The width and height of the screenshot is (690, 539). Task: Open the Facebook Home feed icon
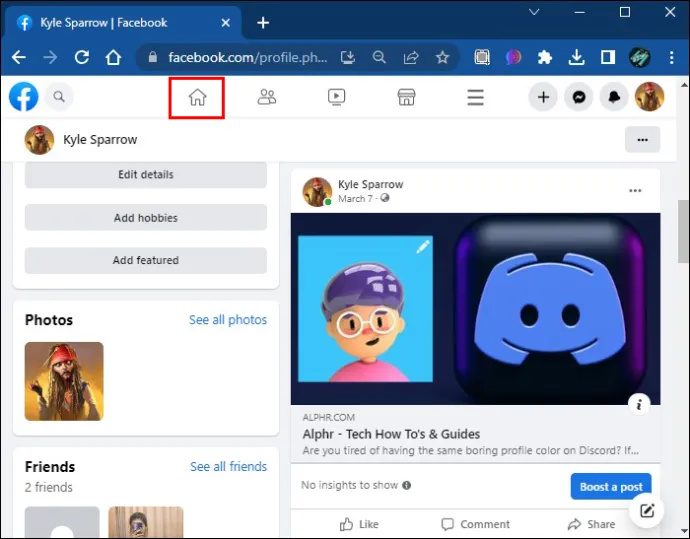point(197,97)
